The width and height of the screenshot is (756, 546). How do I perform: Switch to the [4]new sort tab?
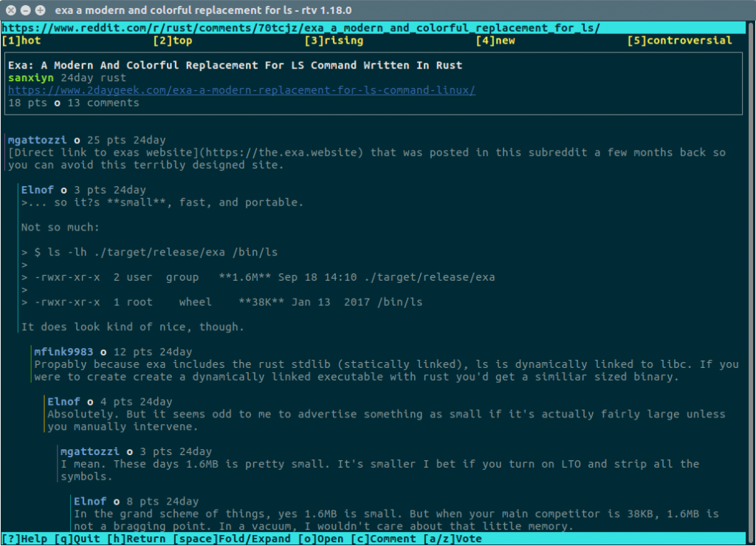[495, 41]
